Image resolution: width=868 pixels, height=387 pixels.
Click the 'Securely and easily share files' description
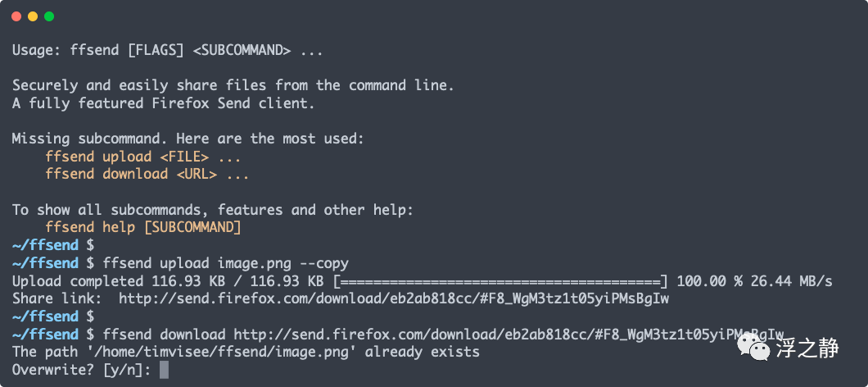click(x=233, y=85)
